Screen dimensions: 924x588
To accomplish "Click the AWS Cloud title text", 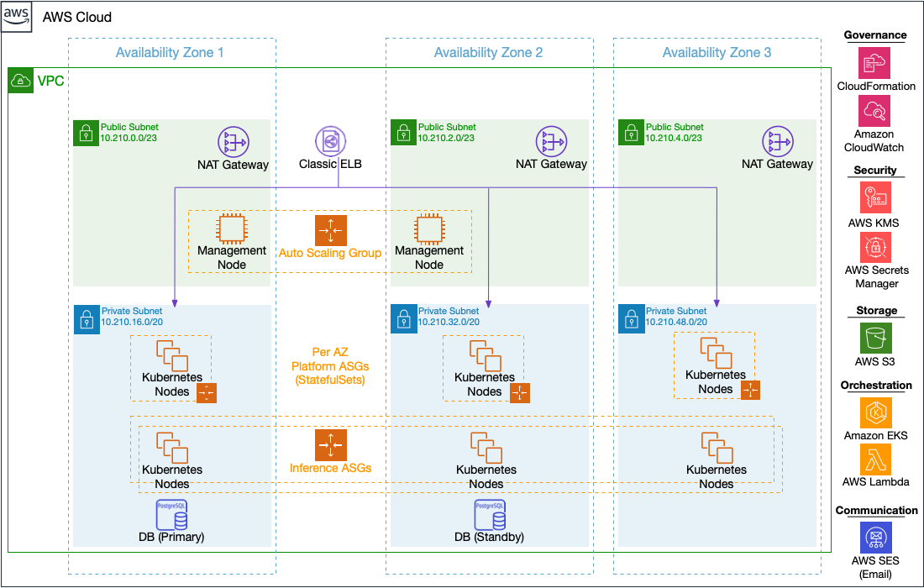I will pos(77,17).
